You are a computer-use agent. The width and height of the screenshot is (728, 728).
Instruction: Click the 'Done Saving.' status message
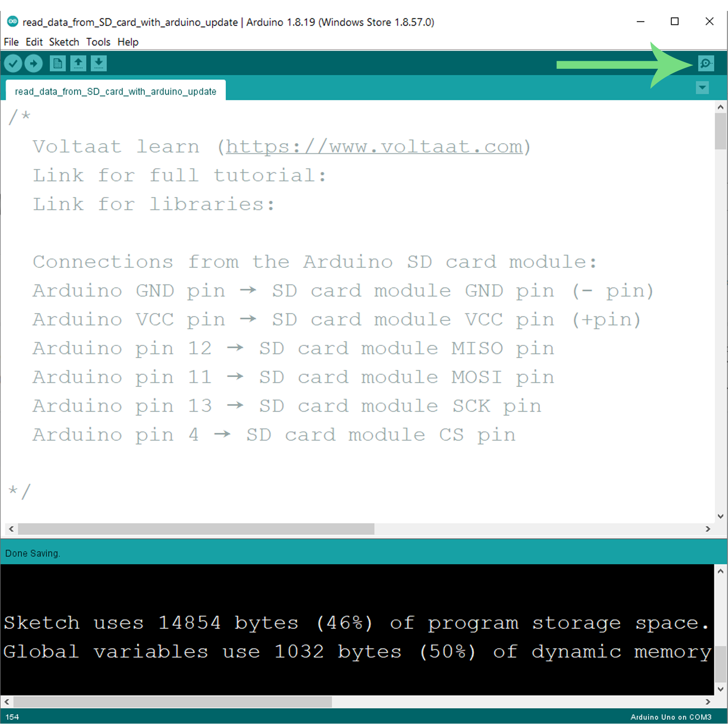(33, 553)
